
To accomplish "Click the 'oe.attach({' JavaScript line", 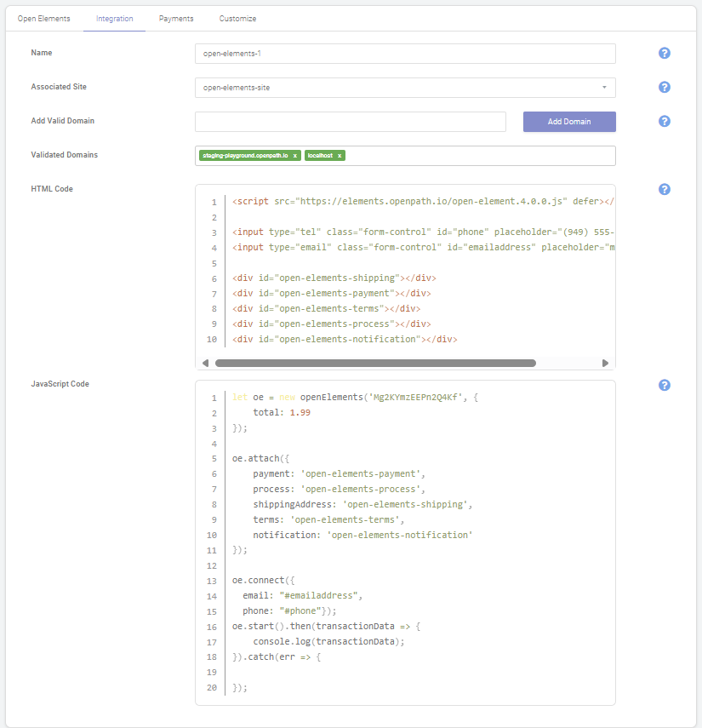I will (260, 459).
